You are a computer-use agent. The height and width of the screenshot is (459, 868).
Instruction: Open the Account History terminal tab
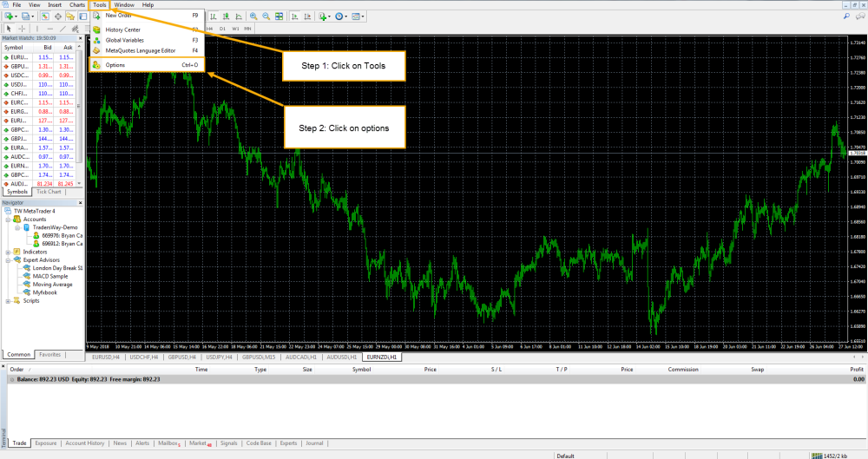click(85, 443)
